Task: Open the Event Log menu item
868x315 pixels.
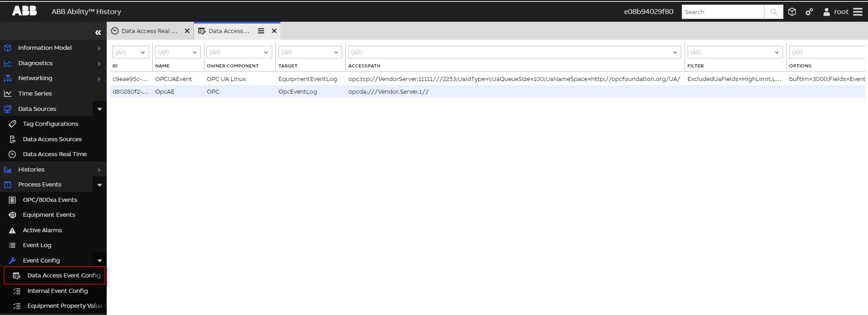Action: 53,245
